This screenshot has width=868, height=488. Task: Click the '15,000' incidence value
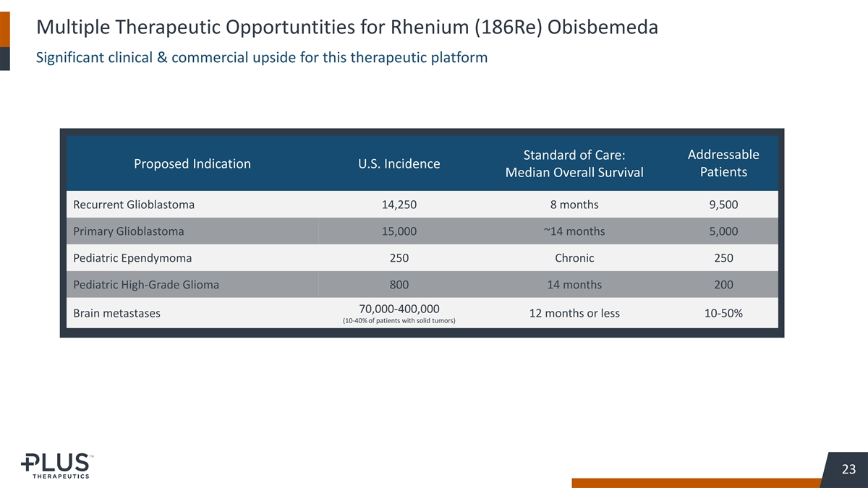coord(399,231)
